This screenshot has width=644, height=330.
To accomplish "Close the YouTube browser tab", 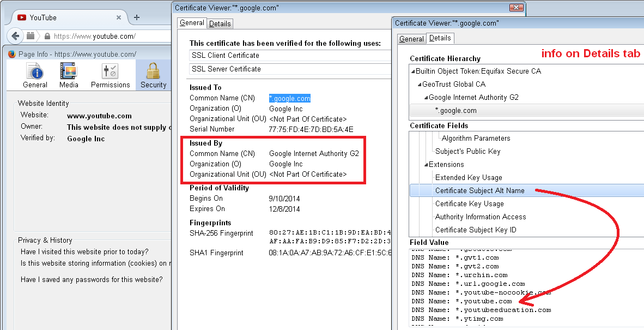I will [x=119, y=17].
